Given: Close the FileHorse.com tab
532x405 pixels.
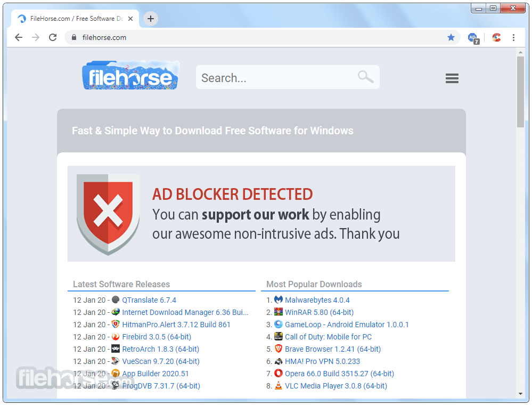Looking at the screenshot, I should click(x=130, y=19).
